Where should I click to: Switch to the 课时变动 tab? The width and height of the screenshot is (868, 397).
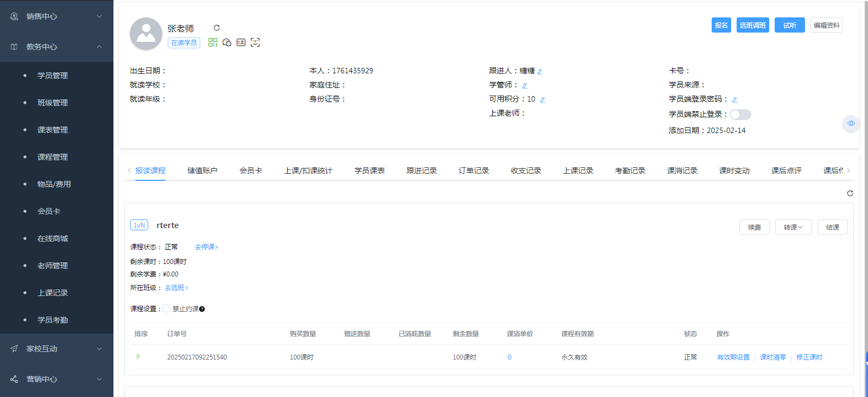coord(734,171)
